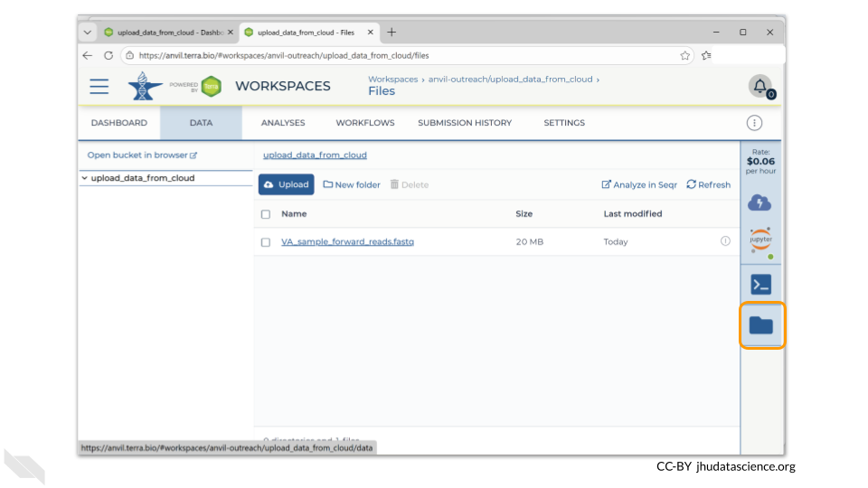The width and height of the screenshot is (868, 488).
Task: Tick the select-all files checkbox
Action: (266, 214)
